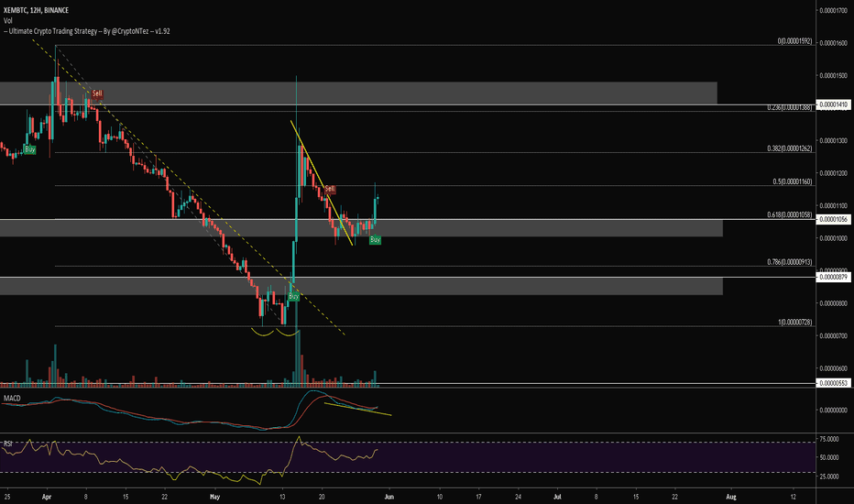Click the 25.0000 RSI axis value
The image size is (854, 504).
[828, 477]
